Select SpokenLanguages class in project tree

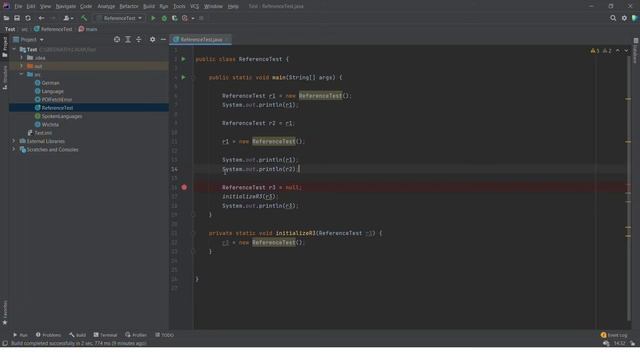point(62,116)
